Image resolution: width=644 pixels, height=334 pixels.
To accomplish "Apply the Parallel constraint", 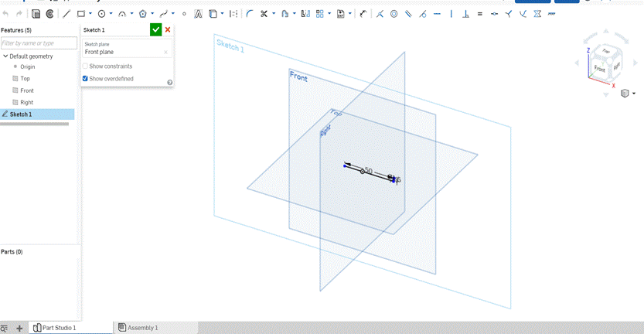I will point(408,14).
